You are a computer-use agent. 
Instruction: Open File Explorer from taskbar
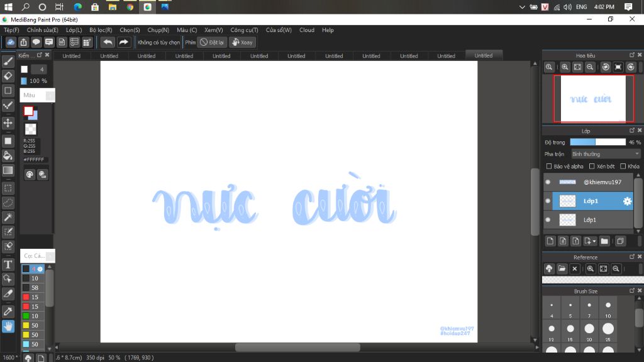(x=112, y=7)
